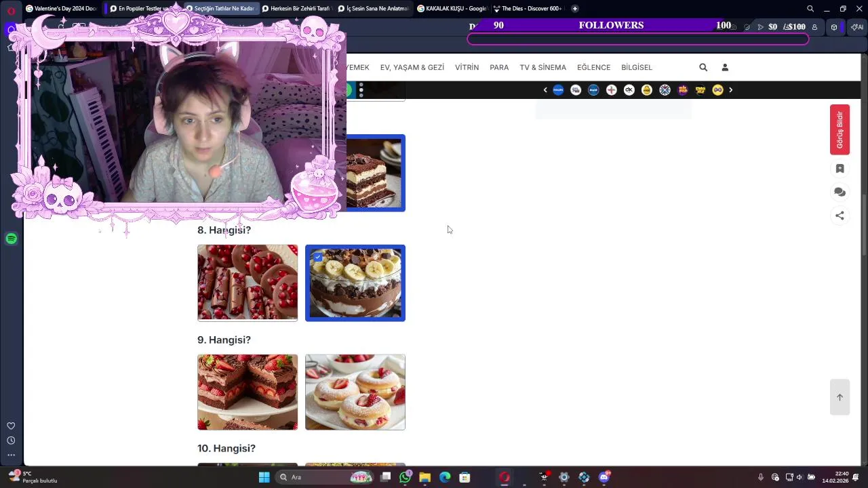Screen dimensions: 868x488
Task: Open EĞLENCE menu item
Action: click(593, 67)
